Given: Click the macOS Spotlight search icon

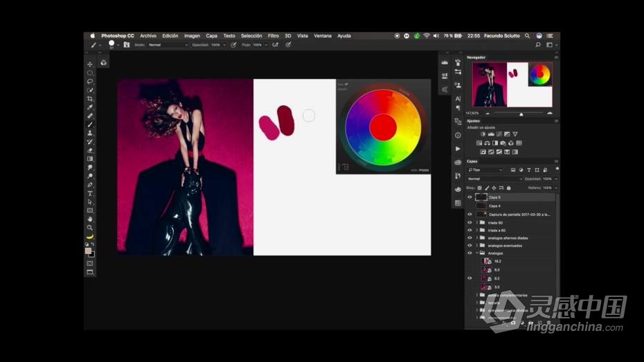Looking at the screenshot, I should pyautogui.click(x=528, y=36).
